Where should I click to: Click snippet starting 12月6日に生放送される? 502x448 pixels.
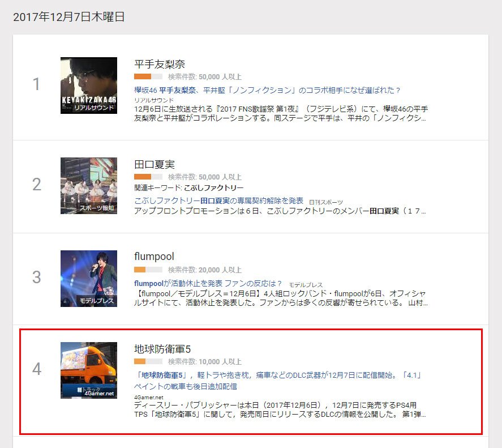click(x=281, y=113)
